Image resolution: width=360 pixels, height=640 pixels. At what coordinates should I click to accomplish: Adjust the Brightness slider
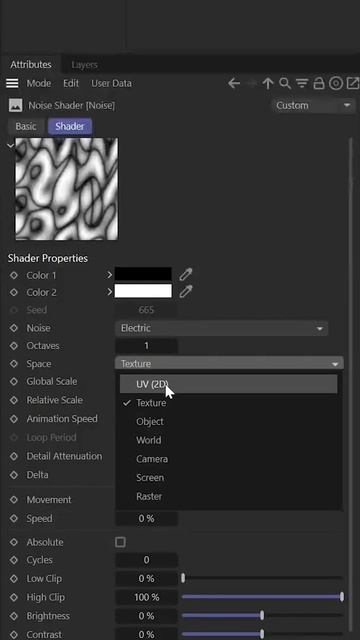(262, 616)
